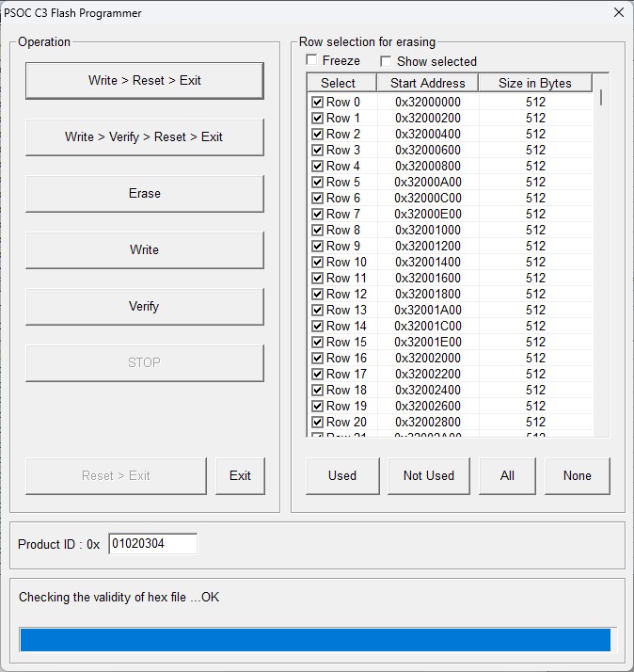The height and width of the screenshot is (672, 634).
Task: Click the Size in Bytes column header
Action: (534, 83)
